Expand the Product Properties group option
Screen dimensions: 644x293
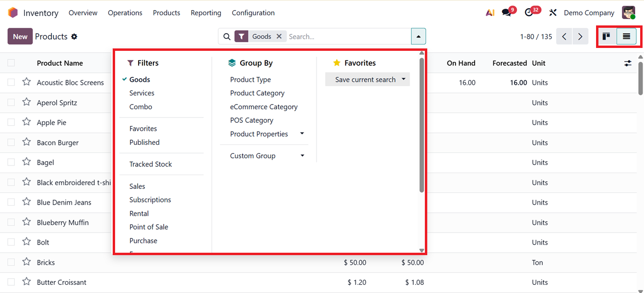coord(302,134)
